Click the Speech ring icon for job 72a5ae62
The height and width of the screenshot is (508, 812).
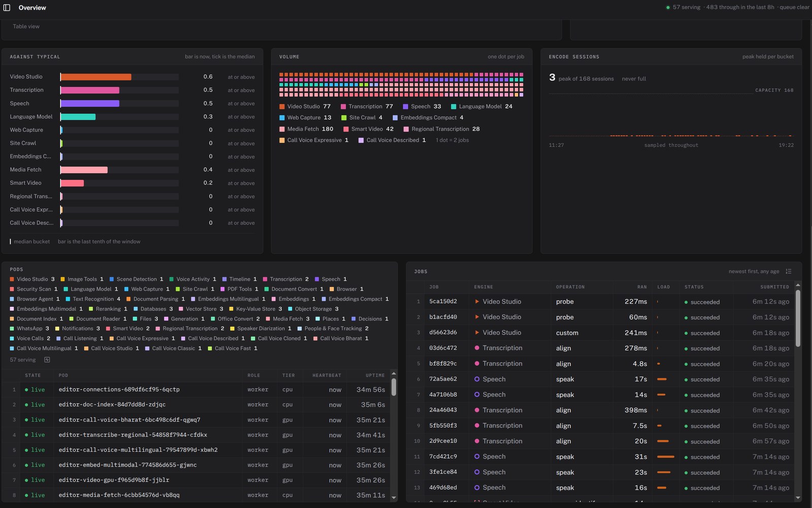point(477,379)
